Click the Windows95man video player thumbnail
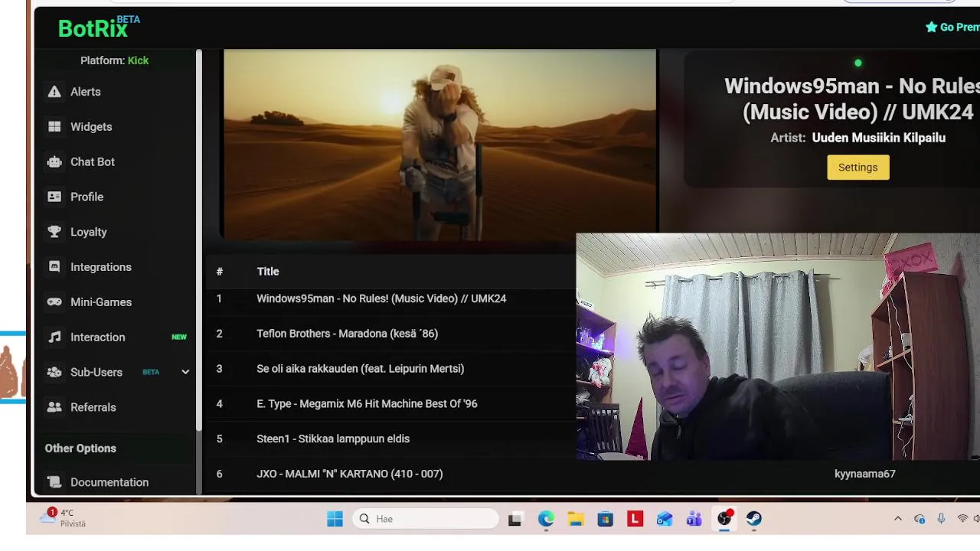980x551 pixels. click(x=440, y=145)
